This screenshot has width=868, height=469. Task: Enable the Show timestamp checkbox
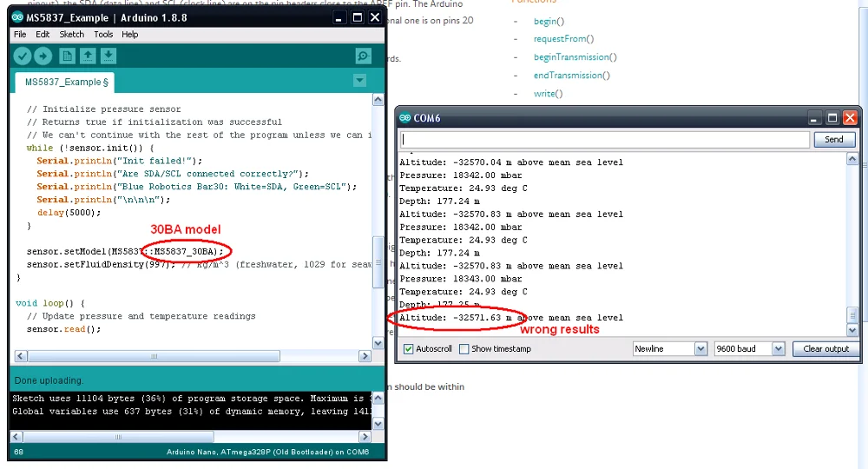(464, 349)
